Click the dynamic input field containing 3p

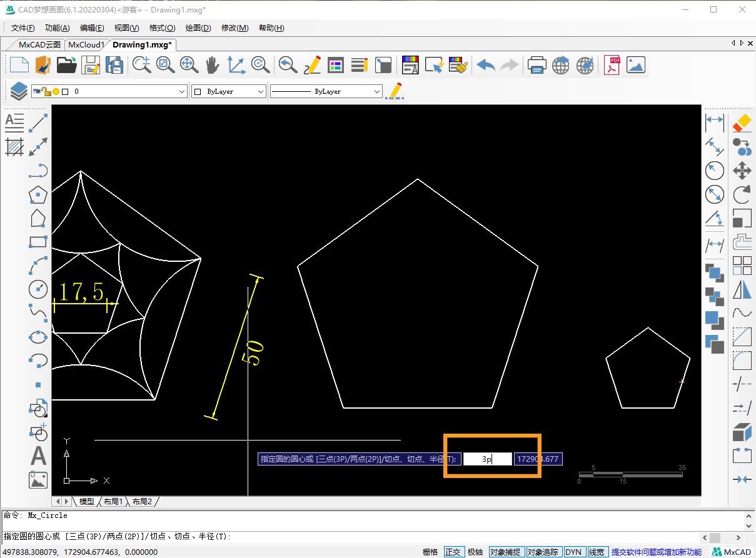pyautogui.click(x=487, y=459)
